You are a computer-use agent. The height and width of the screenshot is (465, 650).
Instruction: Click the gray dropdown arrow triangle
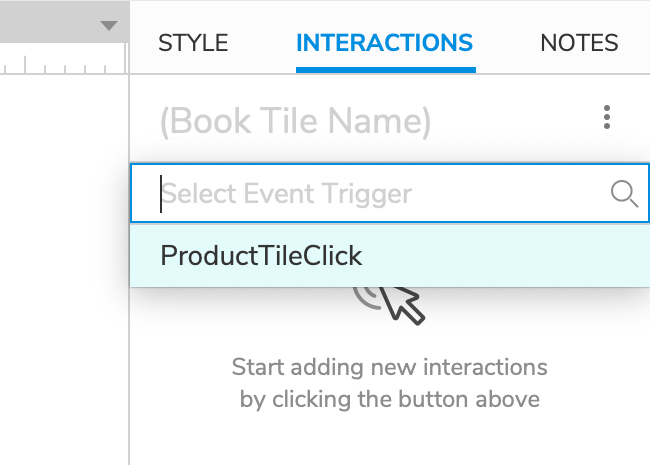(x=109, y=26)
